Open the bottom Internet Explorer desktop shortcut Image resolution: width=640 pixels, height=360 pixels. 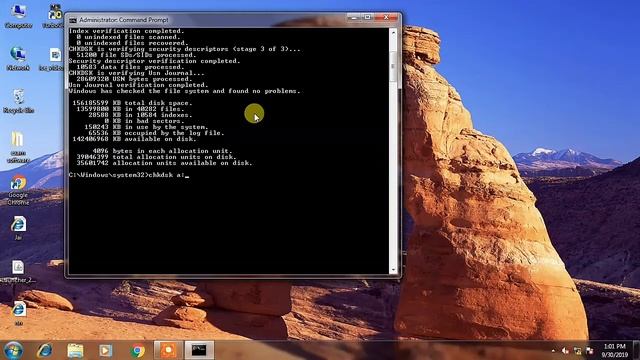click(18, 313)
